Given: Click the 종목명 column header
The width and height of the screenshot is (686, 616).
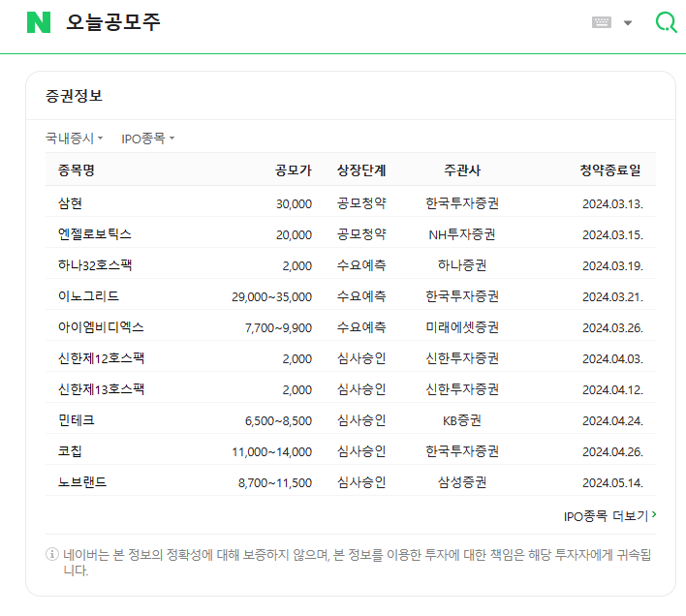Looking at the screenshot, I should pyautogui.click(x=77, y=170).
